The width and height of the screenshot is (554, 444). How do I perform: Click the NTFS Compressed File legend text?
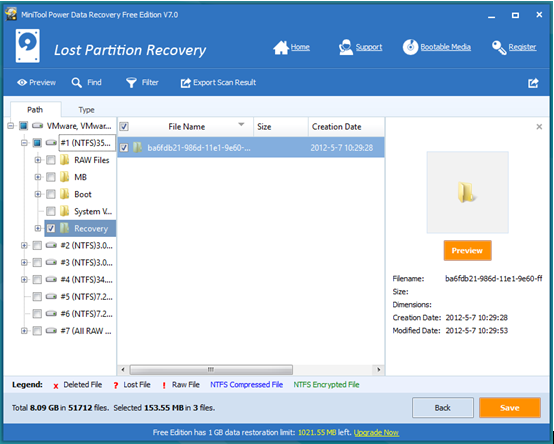click(x=247, y=385)
